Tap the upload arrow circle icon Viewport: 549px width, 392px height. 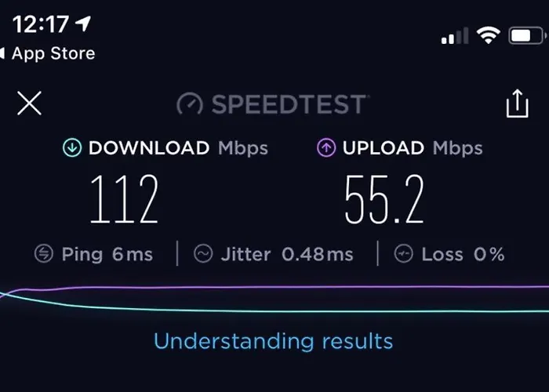pyautogui.click(x=326, y=147)
